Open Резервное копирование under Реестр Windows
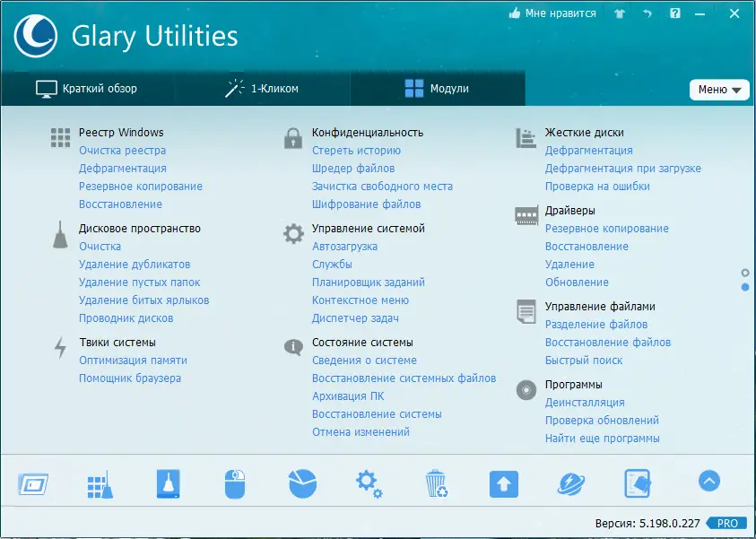 141,187
